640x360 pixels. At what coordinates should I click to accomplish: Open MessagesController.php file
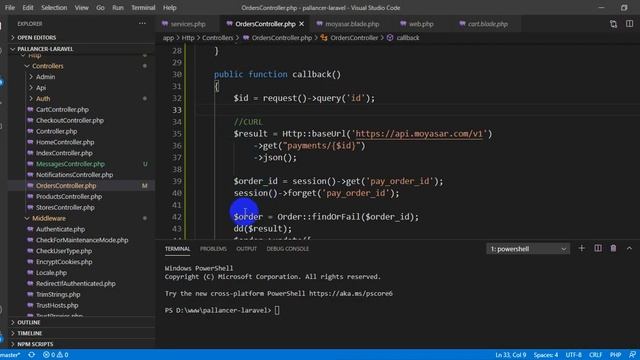pyautogui.click(x=70, y=164)
